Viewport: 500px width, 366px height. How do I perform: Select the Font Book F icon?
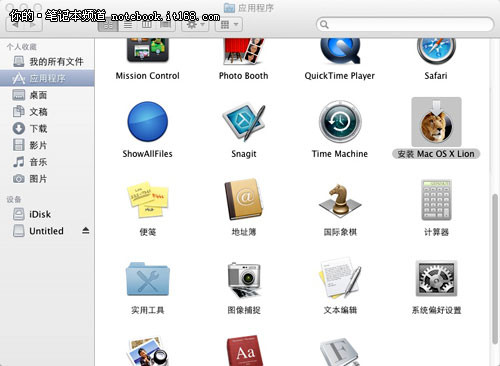pyautogui.click(x=339, y=352)
